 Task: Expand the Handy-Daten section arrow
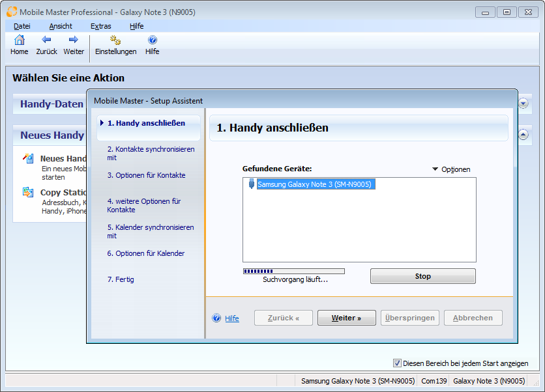pos(523,103)
